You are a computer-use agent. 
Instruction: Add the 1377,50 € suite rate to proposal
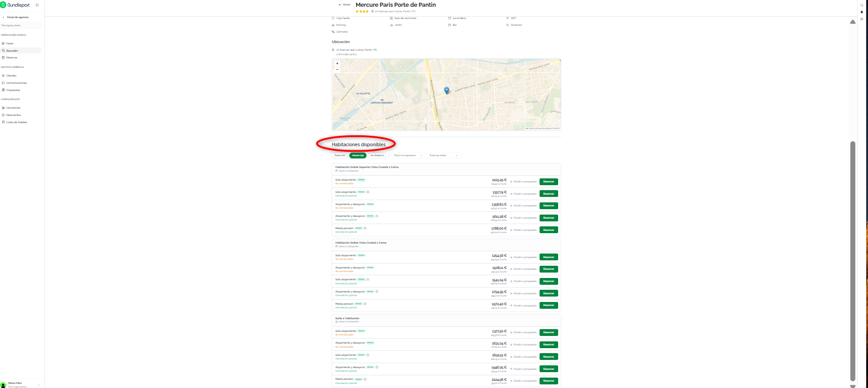(523, 332)
